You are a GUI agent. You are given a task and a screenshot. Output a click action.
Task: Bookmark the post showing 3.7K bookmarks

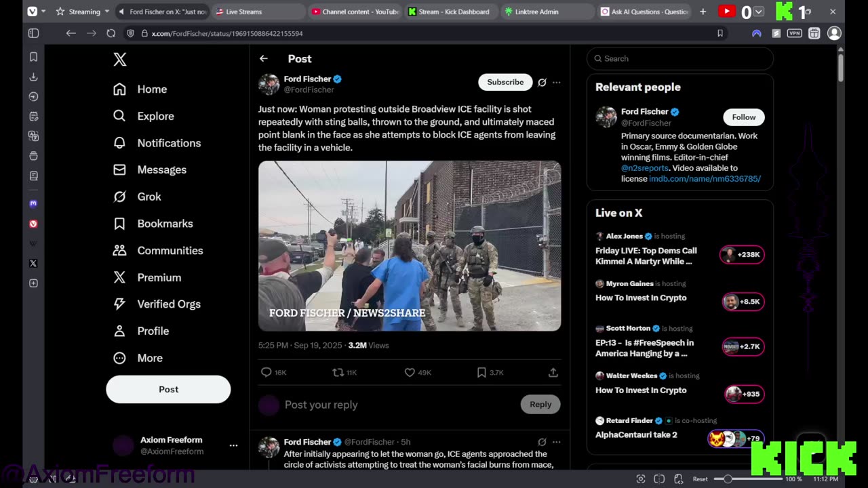[x=490, y=372]
